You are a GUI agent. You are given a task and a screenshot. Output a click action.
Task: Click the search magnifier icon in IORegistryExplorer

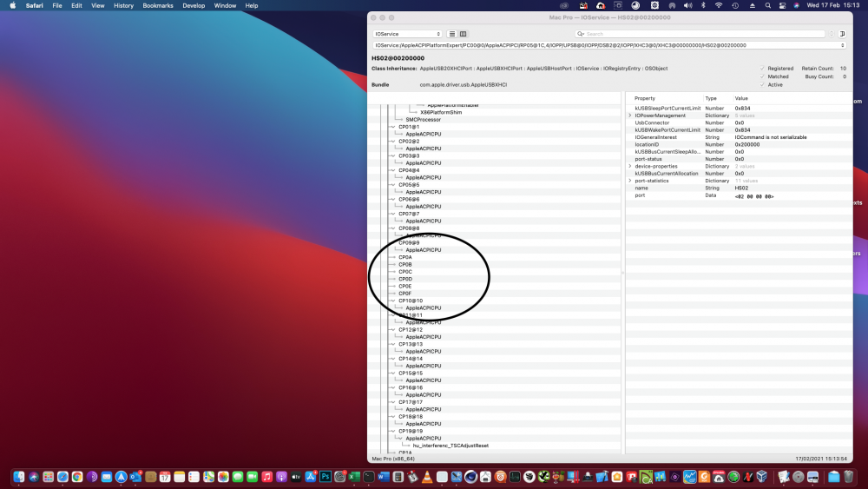[580, 34]
